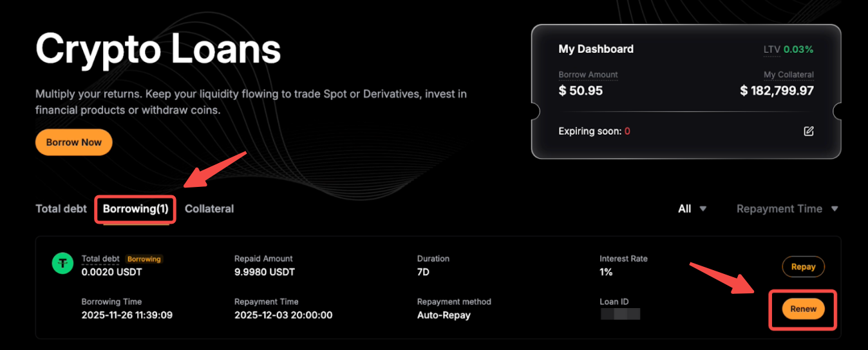Viewport: 868px width, 350px height.
Task: Click the orange Borrowing status badge
Action: pyautogui.click(x=144, y=259)
